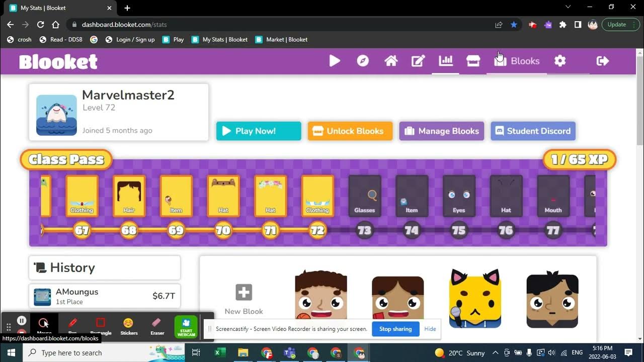Select the Screencastify Mouse tool
The image size is (644, 362).
pyautogui.click(x=44, y=325)
